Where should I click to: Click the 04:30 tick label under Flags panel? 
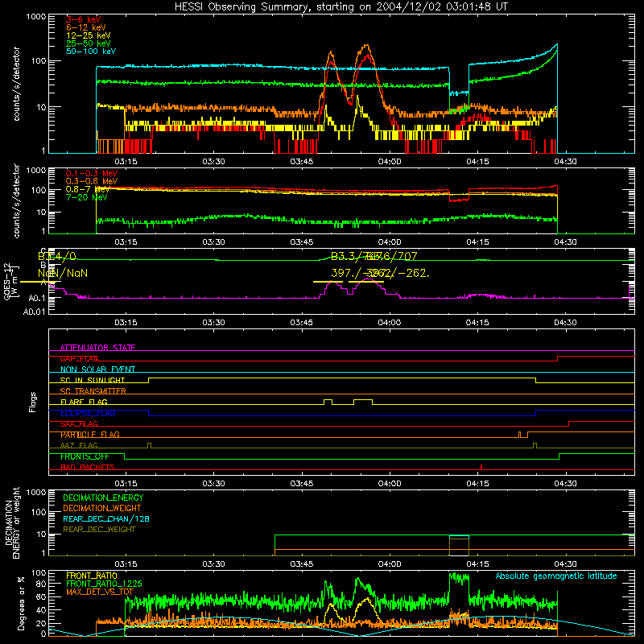[x=566, y=484]
